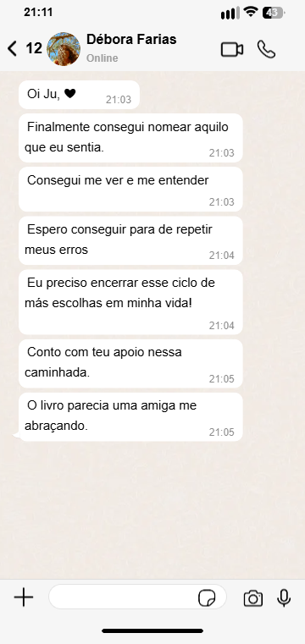305x644 pixels.
Task: Open the sticker picker icon
Action: pos(207,598)
